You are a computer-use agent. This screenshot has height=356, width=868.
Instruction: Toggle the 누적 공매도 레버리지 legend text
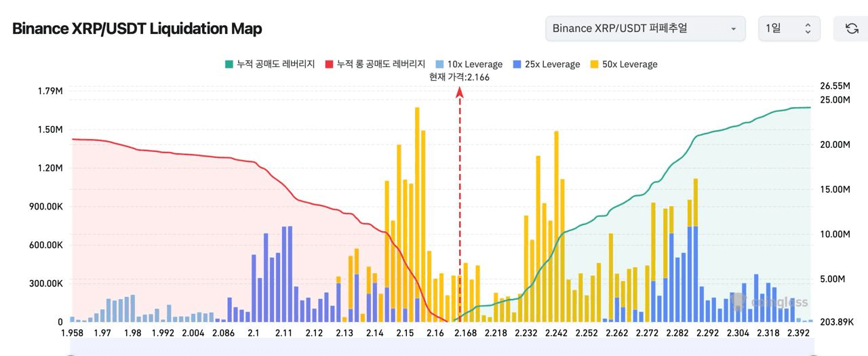click(x=275, y=64)
